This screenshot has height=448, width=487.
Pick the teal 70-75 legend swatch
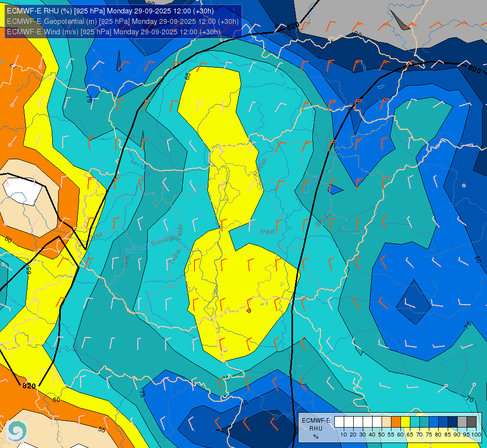click(x=424, y=422)
